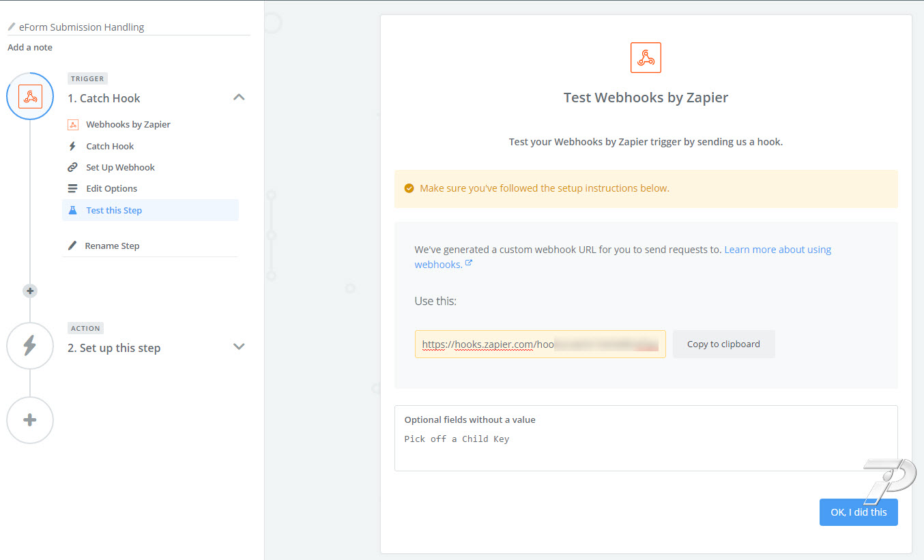Image resolution: width=924 pixels, height=560 pixels.
Task: Click the Pick off a Child Key text
Action: [x=457, y=439]
